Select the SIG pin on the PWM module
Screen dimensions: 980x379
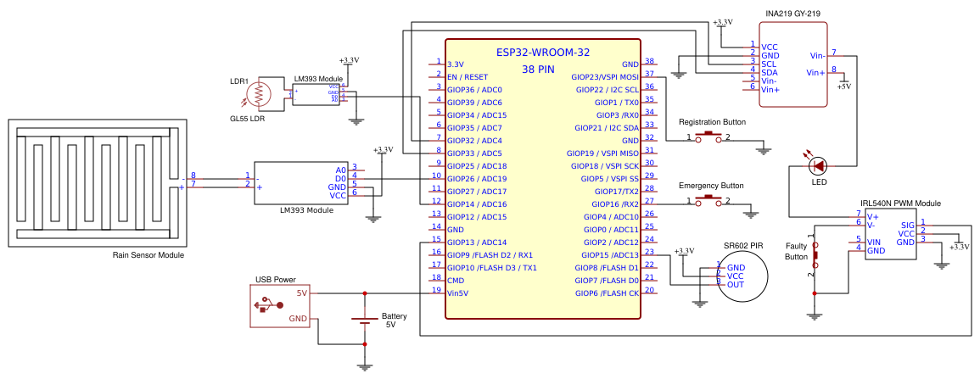pyautogui.click(x=908, y=225)
